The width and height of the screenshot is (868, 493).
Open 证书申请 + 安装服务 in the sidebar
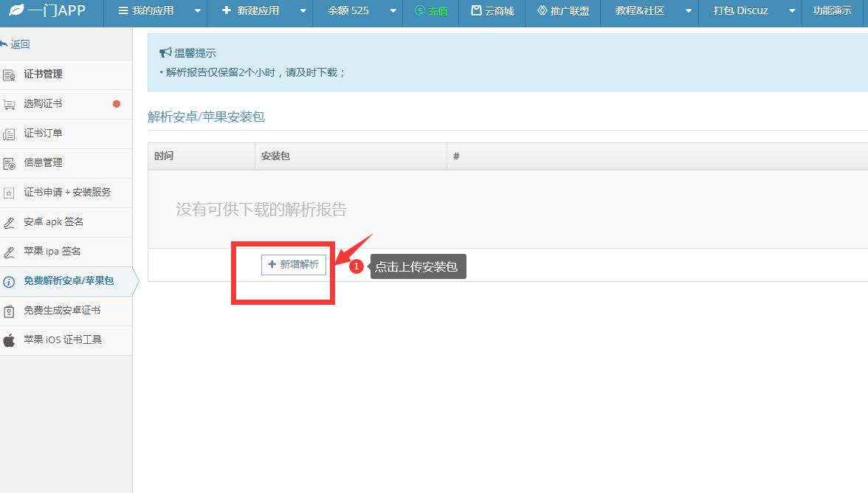[66, 193]
